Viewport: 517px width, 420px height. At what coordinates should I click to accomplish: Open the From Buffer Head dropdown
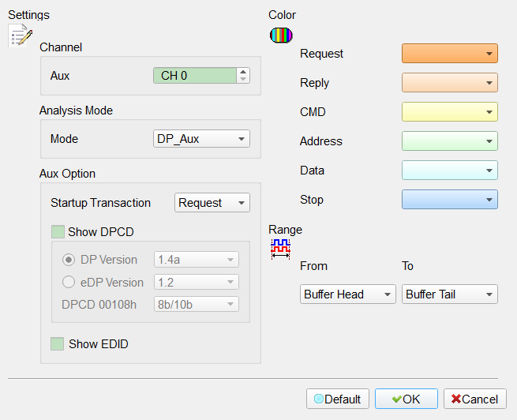348,294
